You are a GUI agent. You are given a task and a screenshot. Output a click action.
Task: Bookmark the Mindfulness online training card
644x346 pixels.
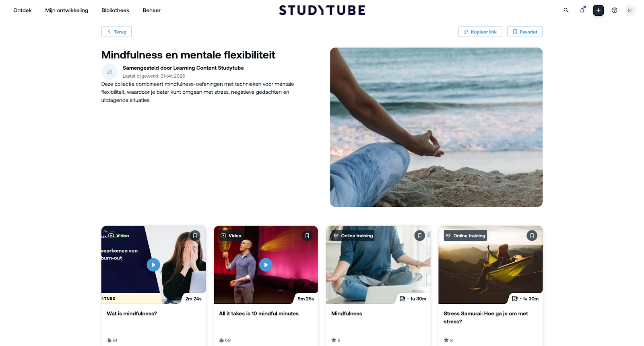pyautogui.click(x=419, y=235)
